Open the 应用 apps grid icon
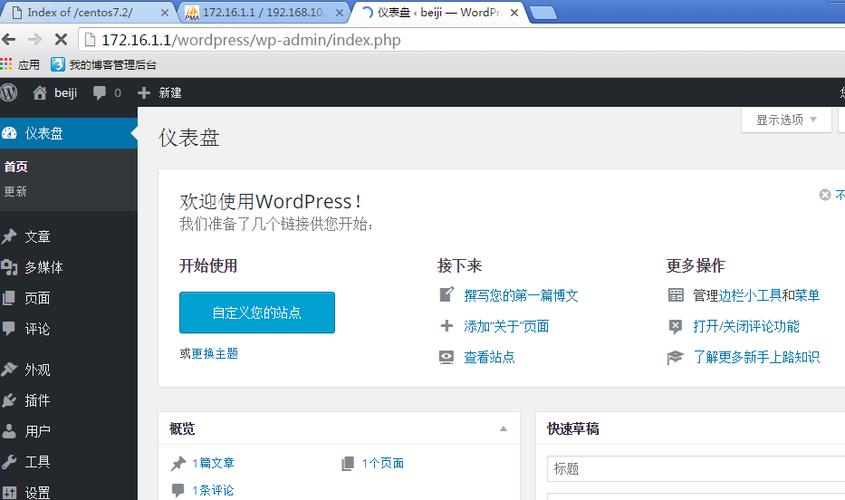 point(6,65)
